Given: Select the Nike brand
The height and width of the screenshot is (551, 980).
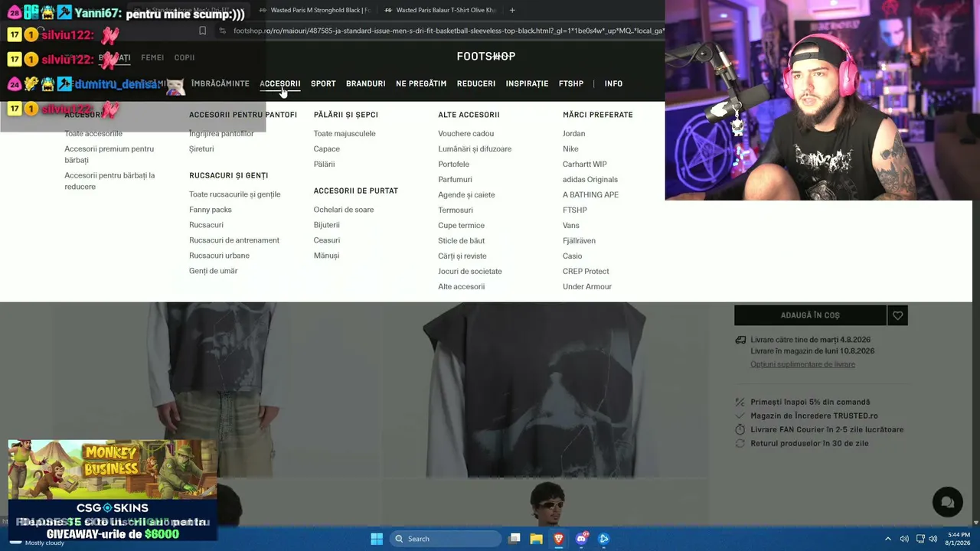Looking at the screenshot, I should (570, 148).
